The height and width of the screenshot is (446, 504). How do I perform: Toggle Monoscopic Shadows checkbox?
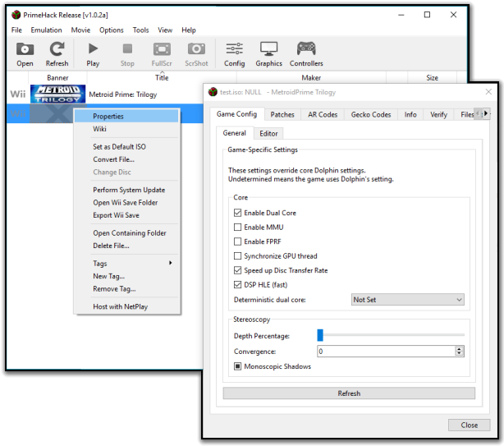[237, 366]
